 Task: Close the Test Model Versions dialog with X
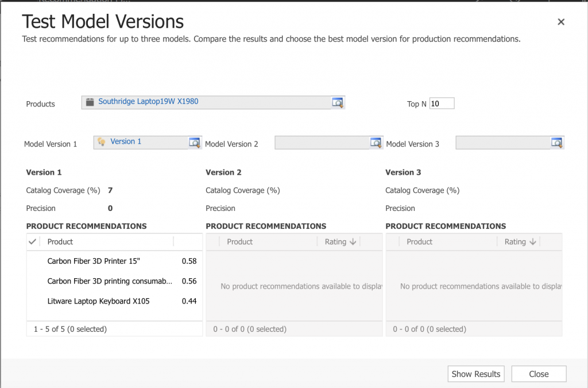click(x=561, y=22)
